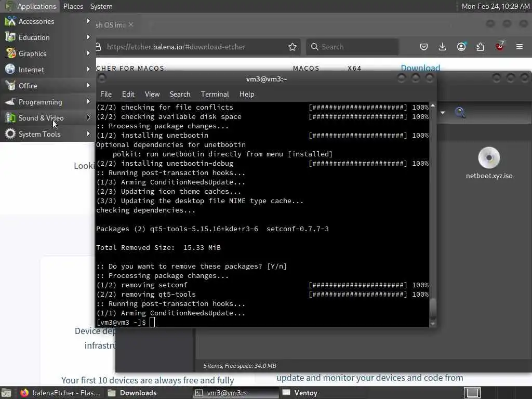Open Firefox account avatar icon
Screen dimensions: 532x399
click(x=461, y=47)
